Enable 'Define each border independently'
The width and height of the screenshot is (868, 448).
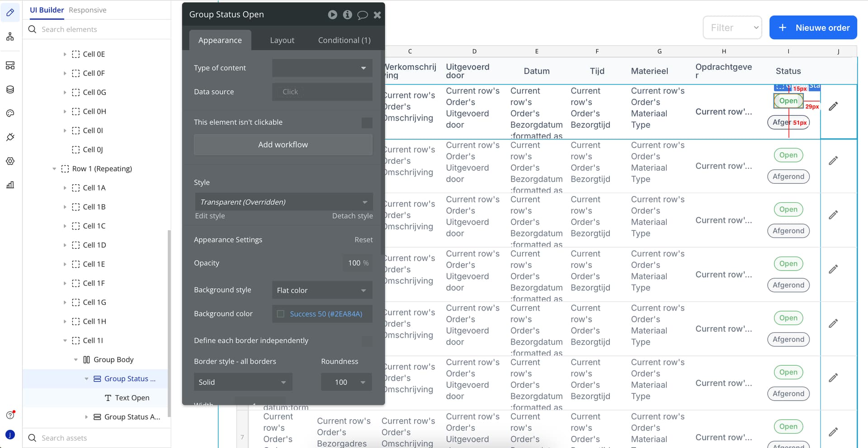pyautogui.click(x=367, y=342)
